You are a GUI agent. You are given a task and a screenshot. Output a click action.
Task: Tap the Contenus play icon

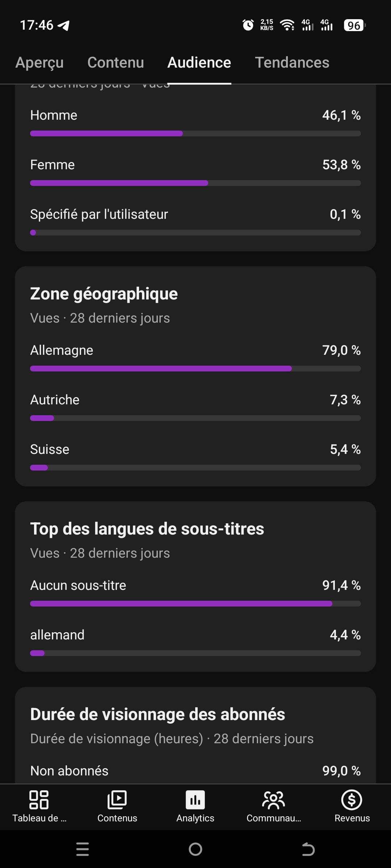(117, 800)
